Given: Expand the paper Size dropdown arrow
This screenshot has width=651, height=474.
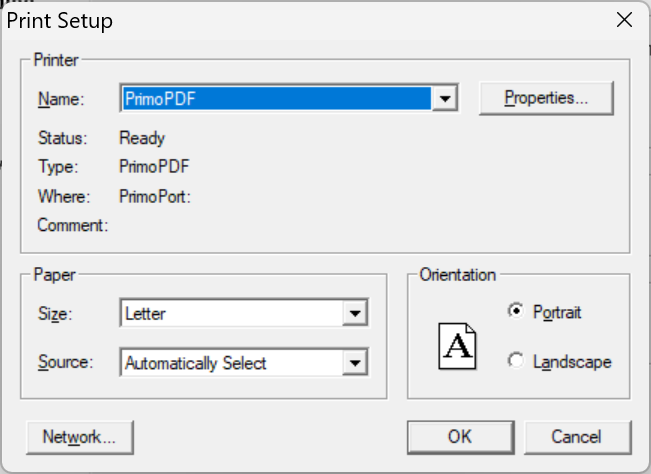Looking at the screenshot, I should click(x=355, y=313).
